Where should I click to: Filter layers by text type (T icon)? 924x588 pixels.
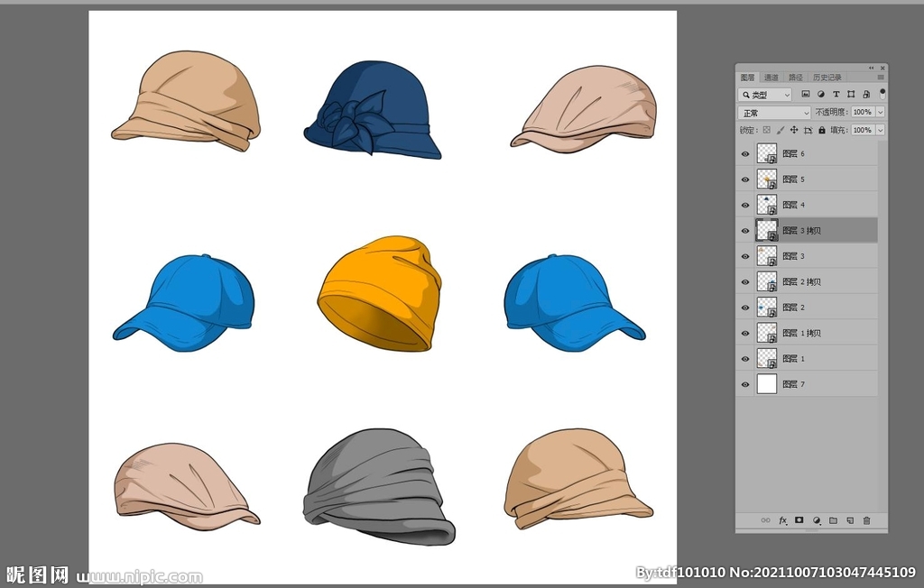(x=836, y=94)
